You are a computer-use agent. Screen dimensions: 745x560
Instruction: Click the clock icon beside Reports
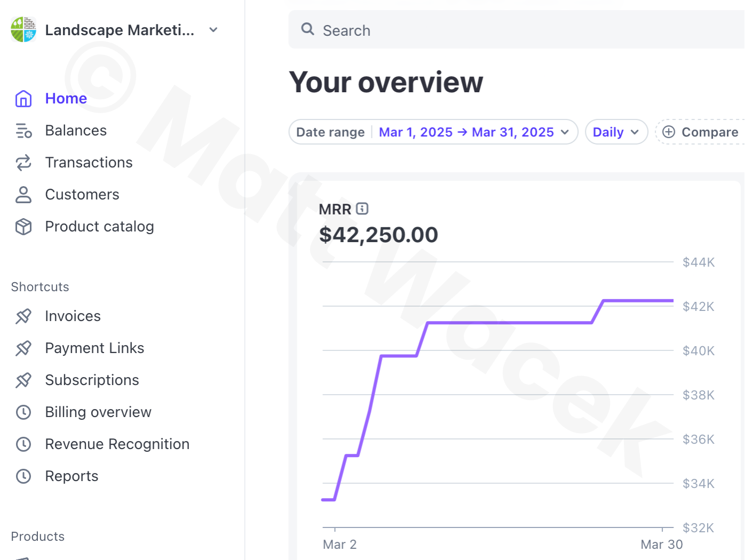[23, 476]
